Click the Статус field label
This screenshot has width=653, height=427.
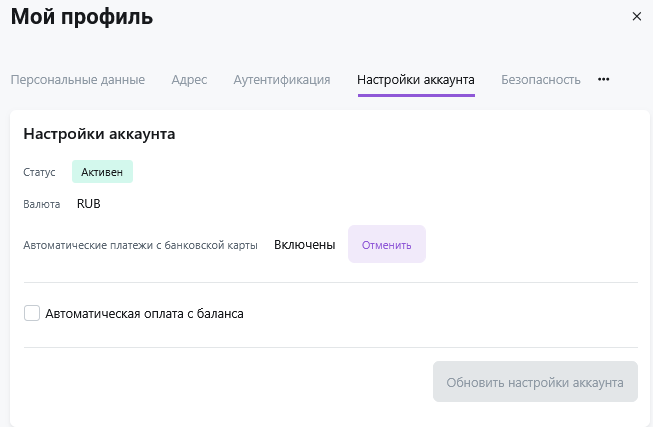click(39, 173)
